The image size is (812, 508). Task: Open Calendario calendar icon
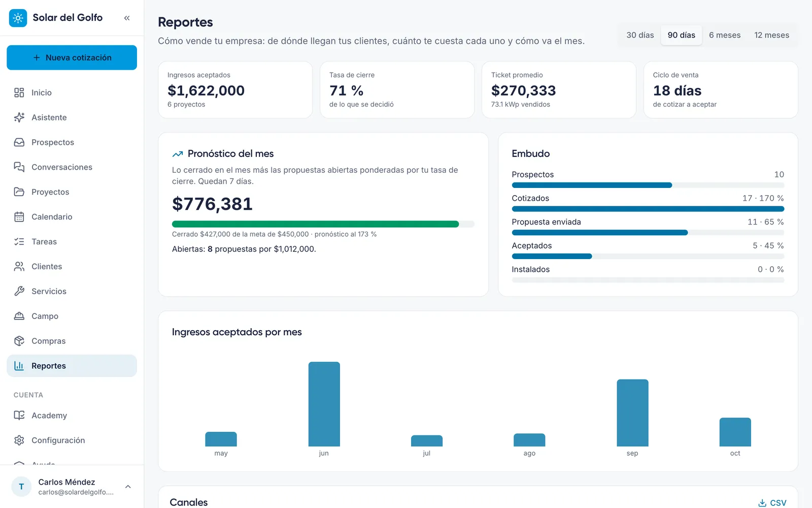point(19,217)
